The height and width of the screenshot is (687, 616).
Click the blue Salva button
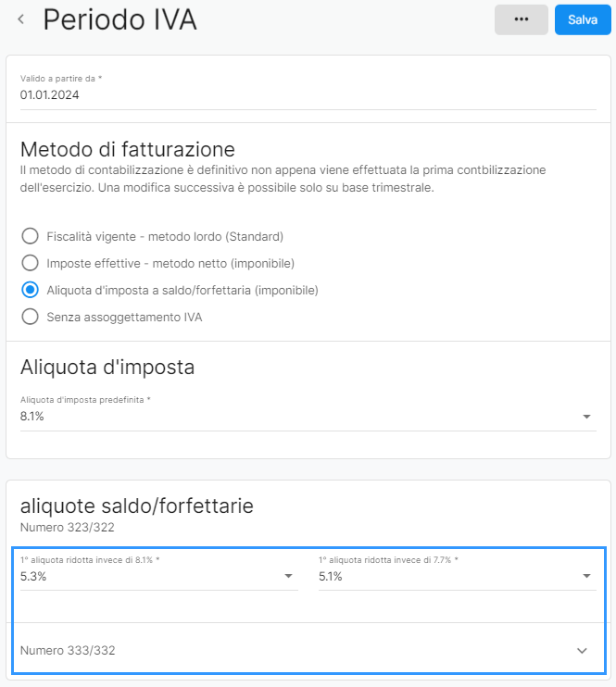point(583,19)
